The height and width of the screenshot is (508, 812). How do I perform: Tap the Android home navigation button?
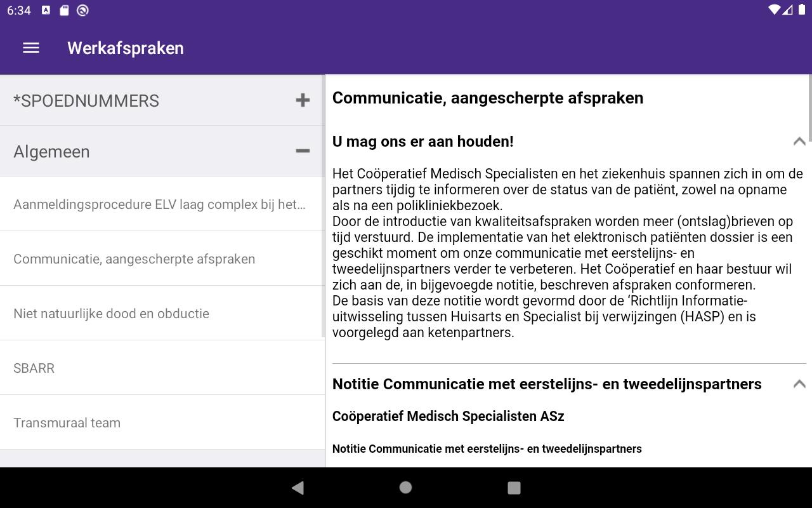pos(405,488)
